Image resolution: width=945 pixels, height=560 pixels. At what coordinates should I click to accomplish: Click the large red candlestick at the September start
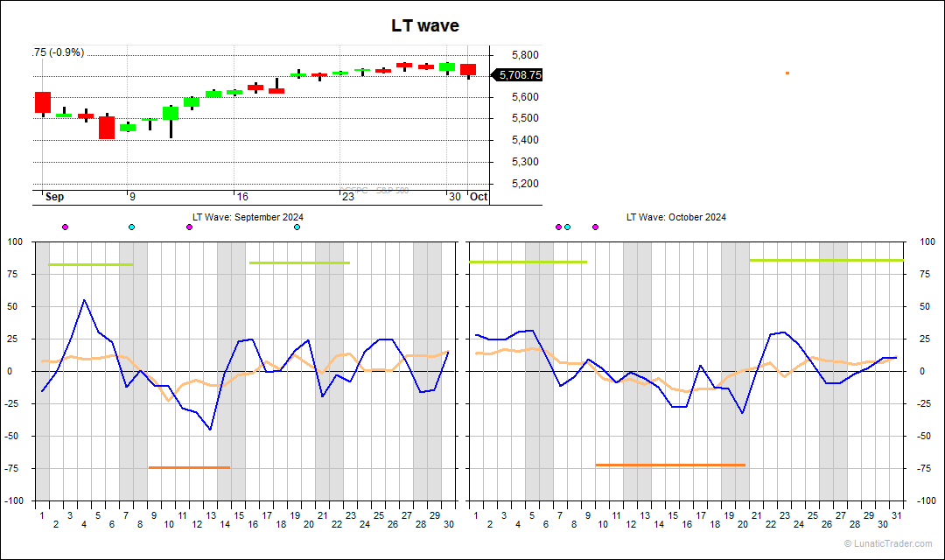tap(43, 104)
